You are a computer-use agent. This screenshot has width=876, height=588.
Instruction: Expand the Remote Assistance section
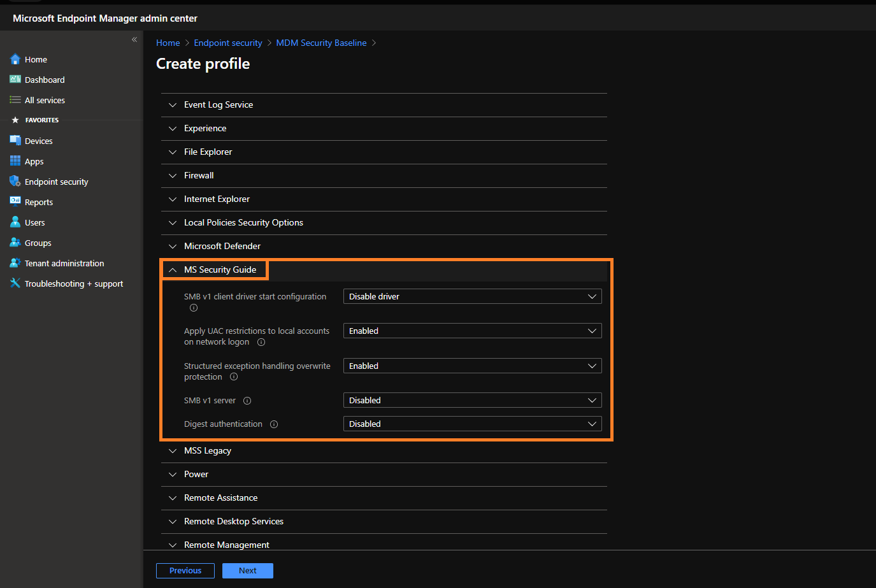pos(384,498)
